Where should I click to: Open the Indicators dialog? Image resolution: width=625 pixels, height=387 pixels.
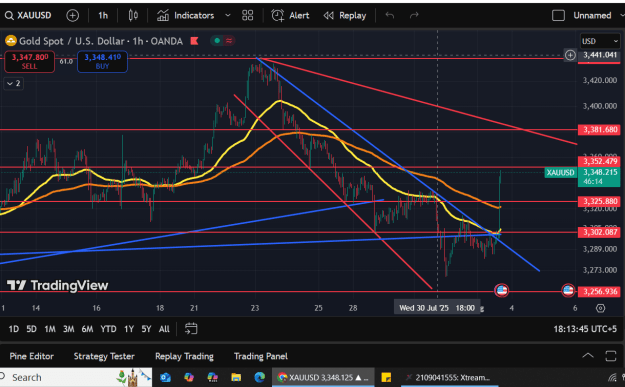(185, 16)
